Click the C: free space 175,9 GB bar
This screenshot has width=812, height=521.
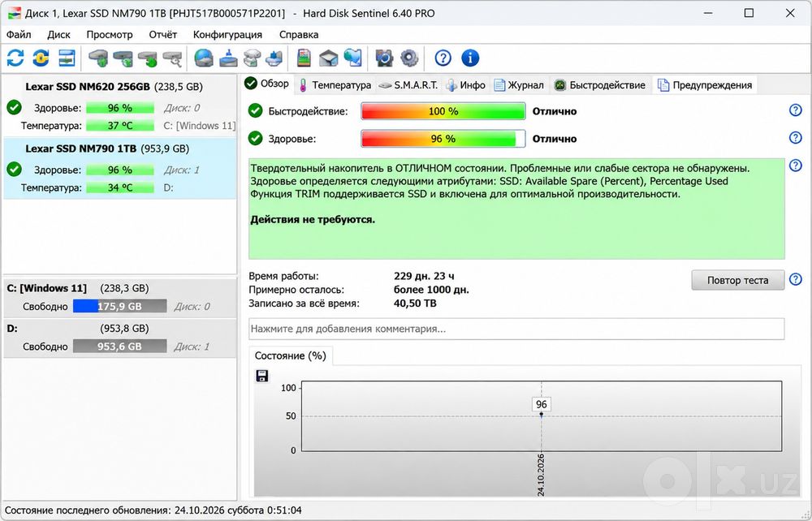coord(119,306)
